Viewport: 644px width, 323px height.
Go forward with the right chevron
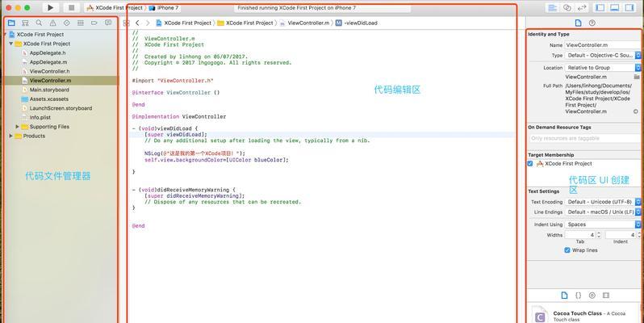click(148, 23)
